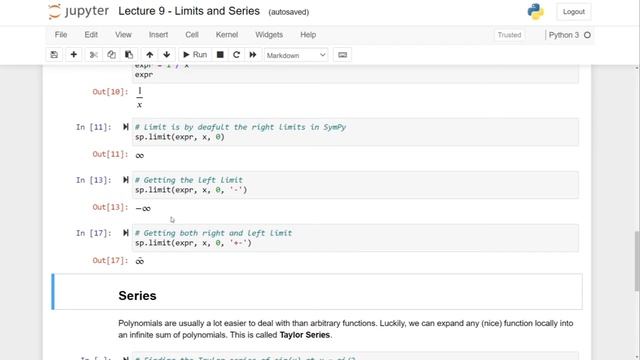The height and width of the screenshot is (360, 640).
Task: Click the Python 3 kernel name
Action: [564, 35]
